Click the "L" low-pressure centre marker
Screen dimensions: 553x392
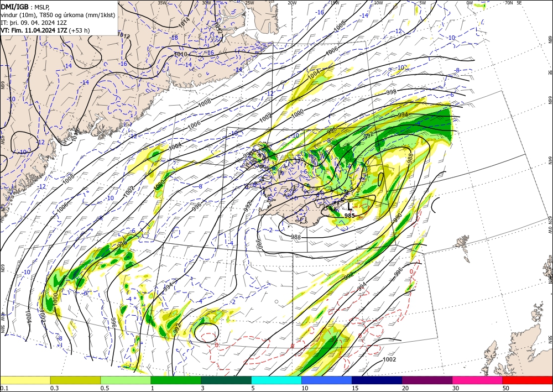coord(349,207)
